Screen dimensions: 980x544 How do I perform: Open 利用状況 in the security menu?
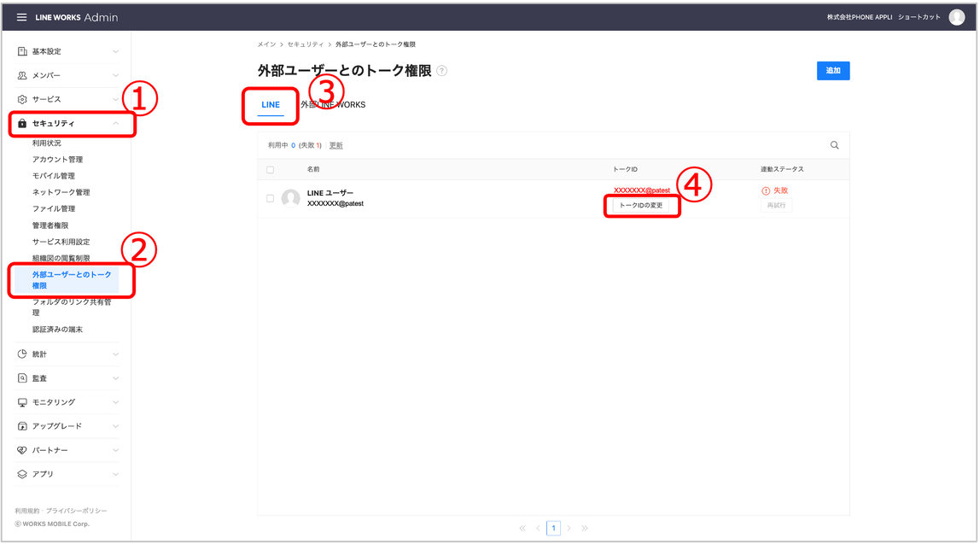47,143
